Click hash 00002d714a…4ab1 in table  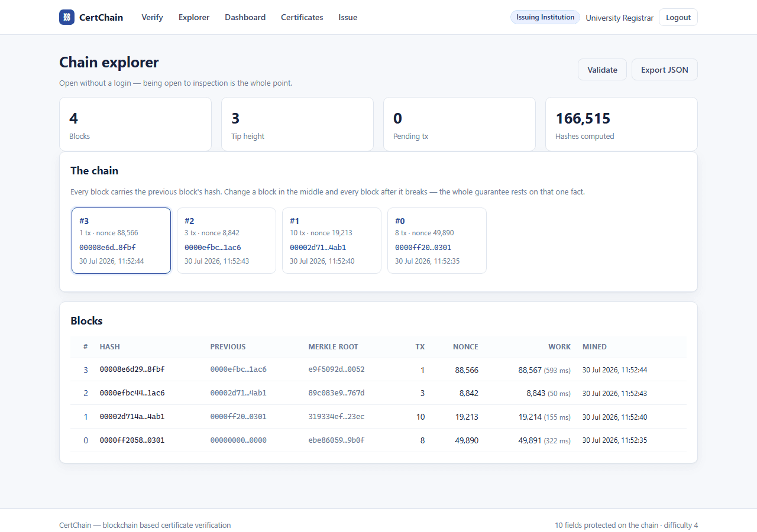coord(132,417)
